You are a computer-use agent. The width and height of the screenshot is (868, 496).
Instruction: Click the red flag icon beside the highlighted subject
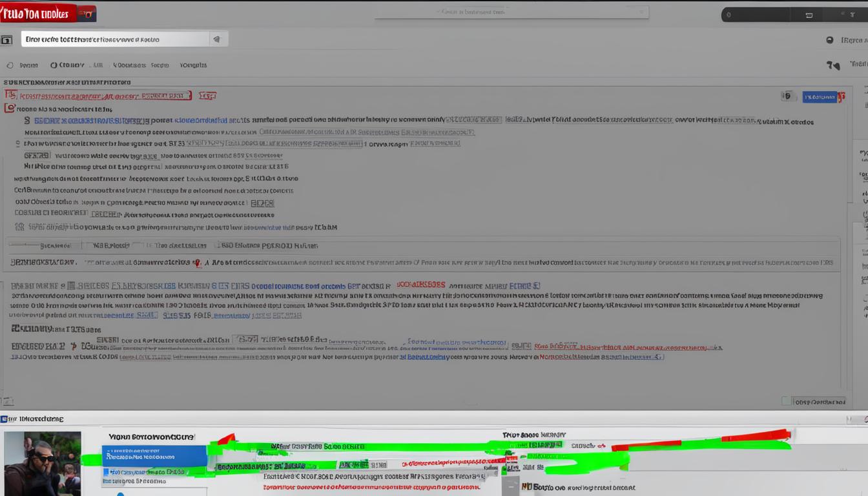12,95
